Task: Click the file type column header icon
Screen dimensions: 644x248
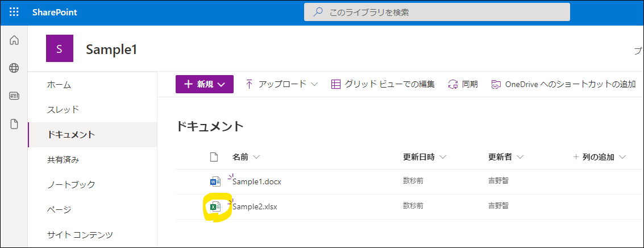Action: click(x=213, y=157)
